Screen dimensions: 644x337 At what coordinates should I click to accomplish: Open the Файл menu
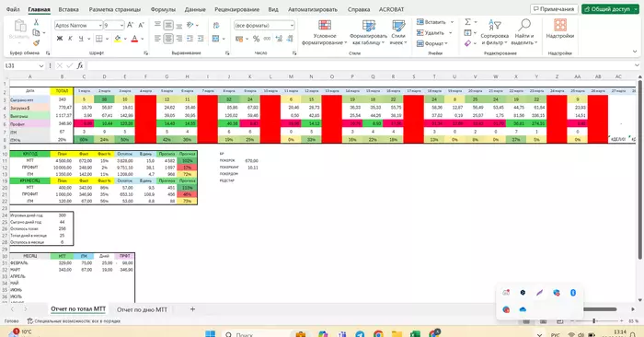pyautogui.click(x=13, y=9)
